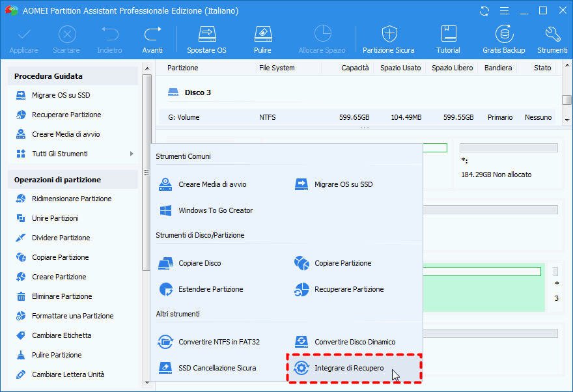This screenshot has height=392, width=573.
Task: Choose Migrare OS su SSD in popup menu
Action: [333, 184]
